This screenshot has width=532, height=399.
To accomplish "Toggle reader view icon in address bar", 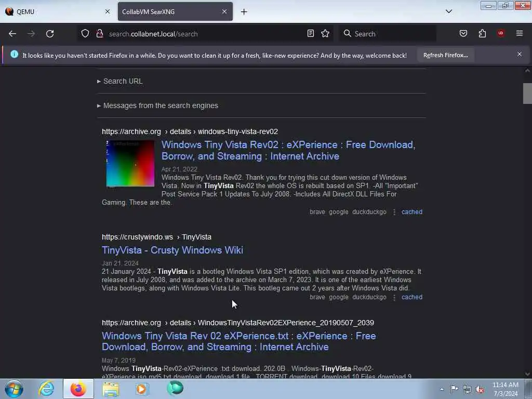I will pyautogui.click(x=311, y=33).
